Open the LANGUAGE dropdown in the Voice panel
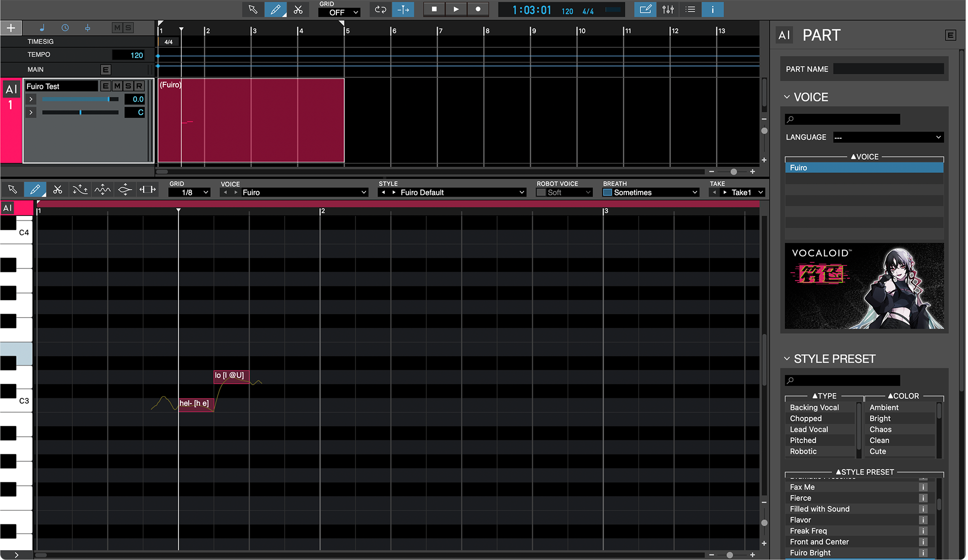The image size is (968, 560). click(888, 137)
